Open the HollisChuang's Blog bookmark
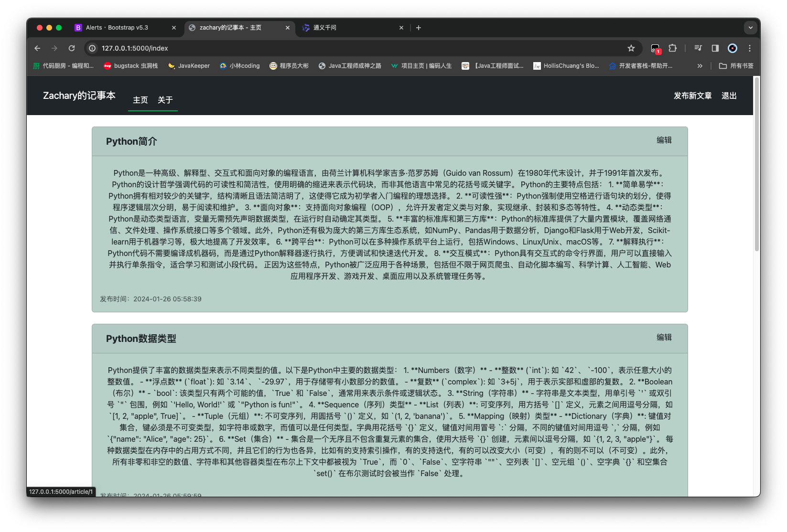 click(566, 66)
